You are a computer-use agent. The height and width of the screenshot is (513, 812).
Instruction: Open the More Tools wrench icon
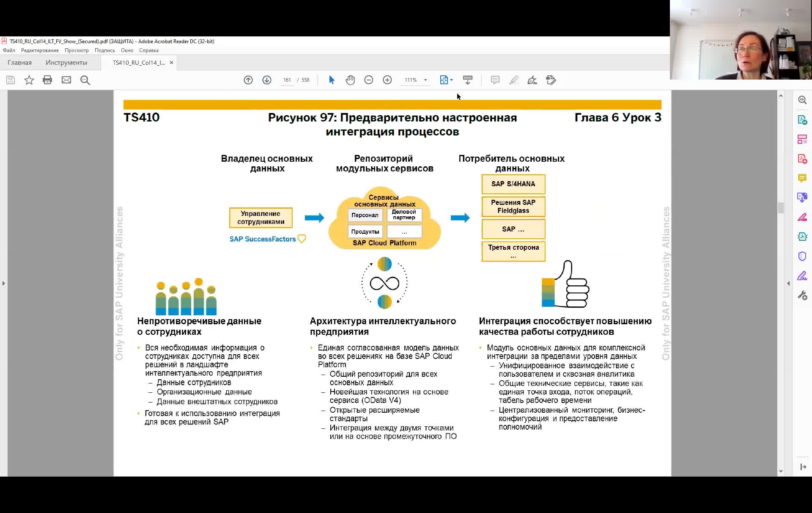[x=802, y=295]
